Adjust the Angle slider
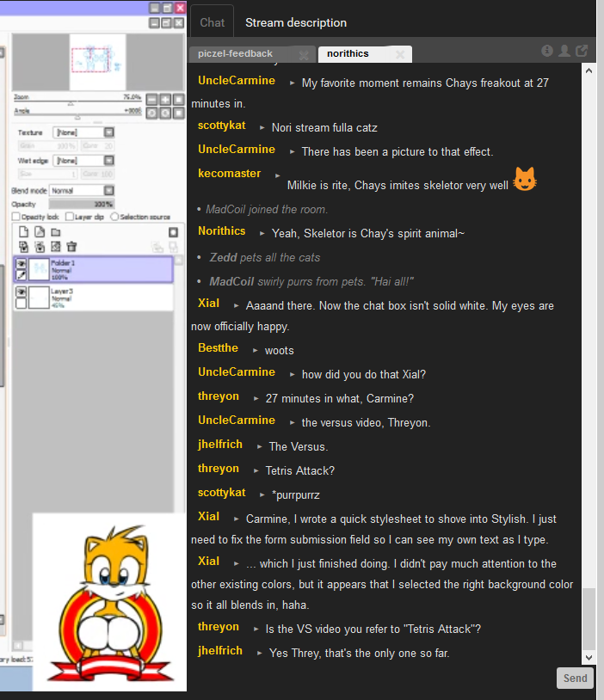604x700 pixels. coord(77,116)
